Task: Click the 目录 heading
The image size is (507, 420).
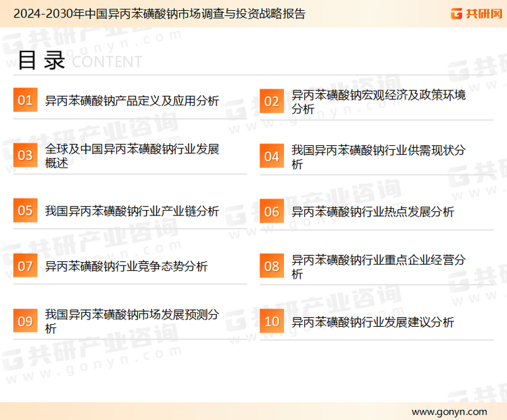Action: tap(41, 60)
